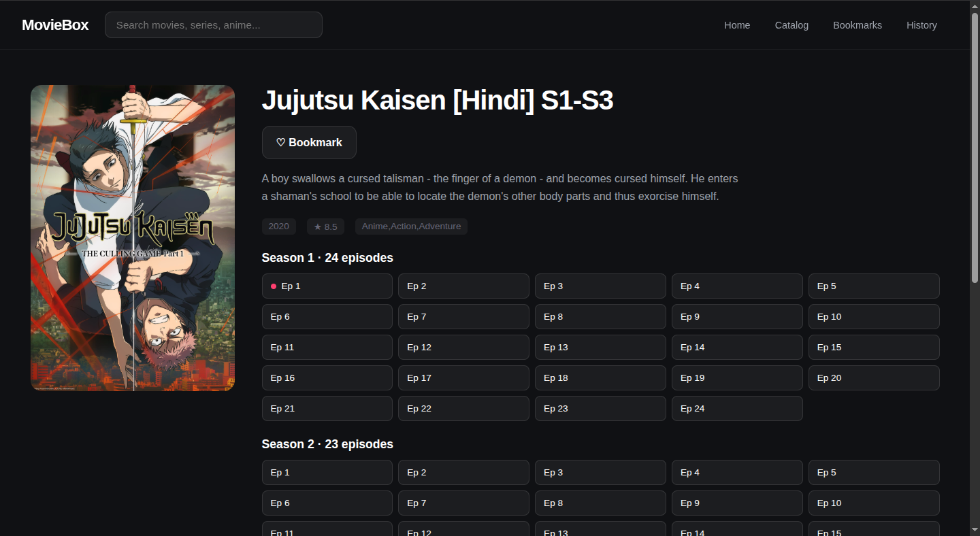
Task: View watch History
Action: (x=921, y=25)
